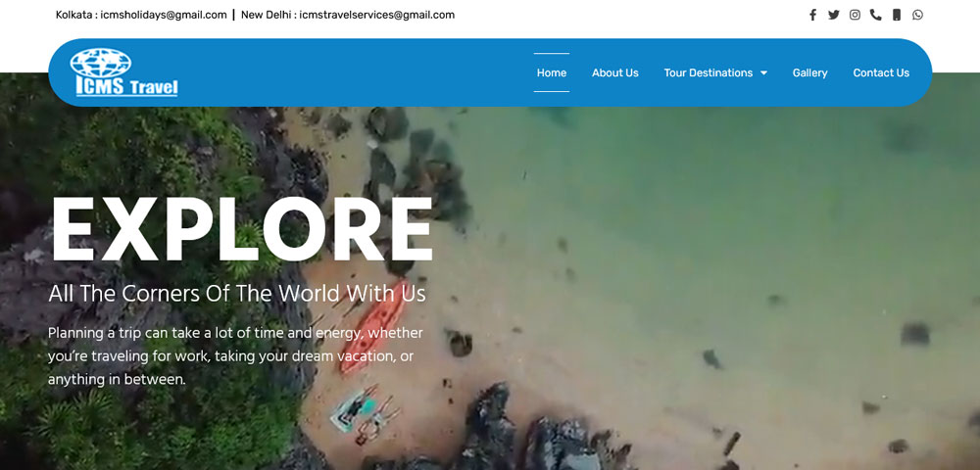Go to the Home menu item
980x470 pixels.
tap(551, 73)
